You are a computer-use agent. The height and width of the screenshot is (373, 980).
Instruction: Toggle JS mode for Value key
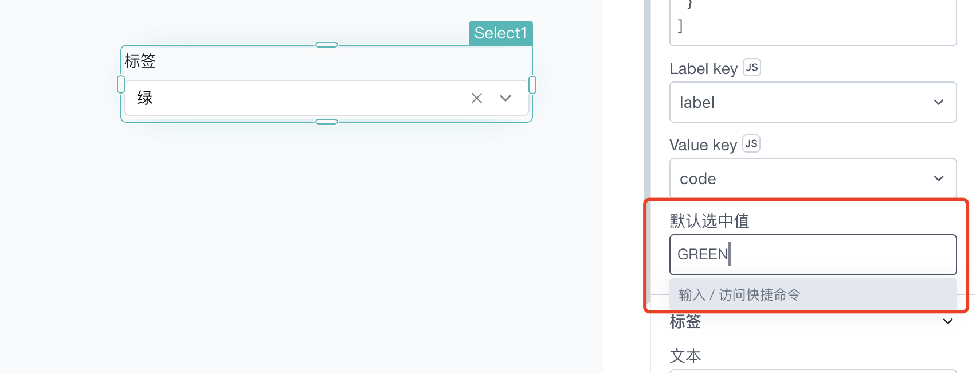click(751, 143)
